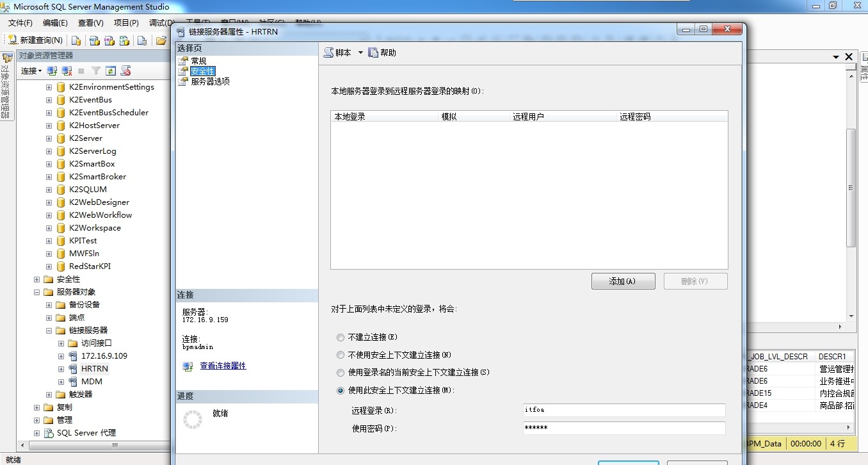868x465 pixels.
Task: Select radio 不建立连接
Action: (x=341, y=337)
